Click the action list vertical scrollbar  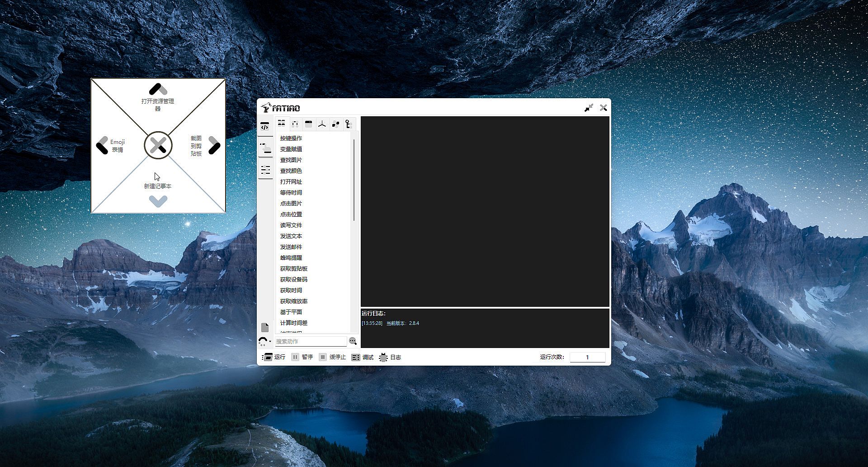[354, 180]
